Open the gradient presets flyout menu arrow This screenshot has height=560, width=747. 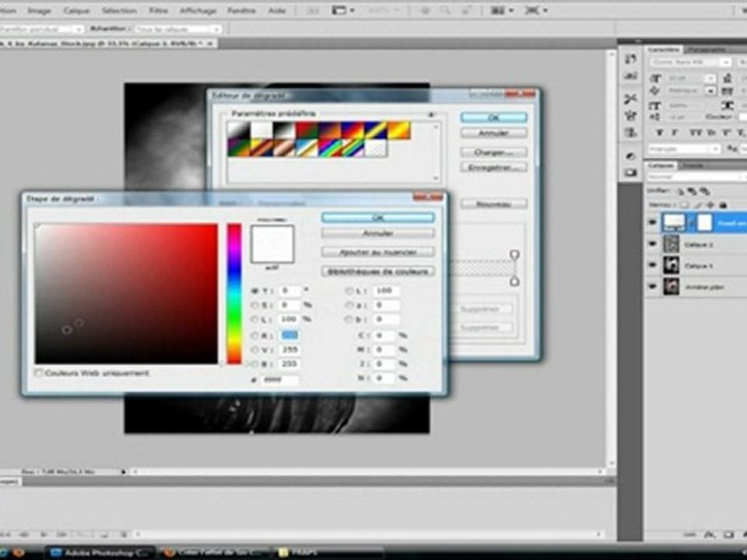point(431,114)
